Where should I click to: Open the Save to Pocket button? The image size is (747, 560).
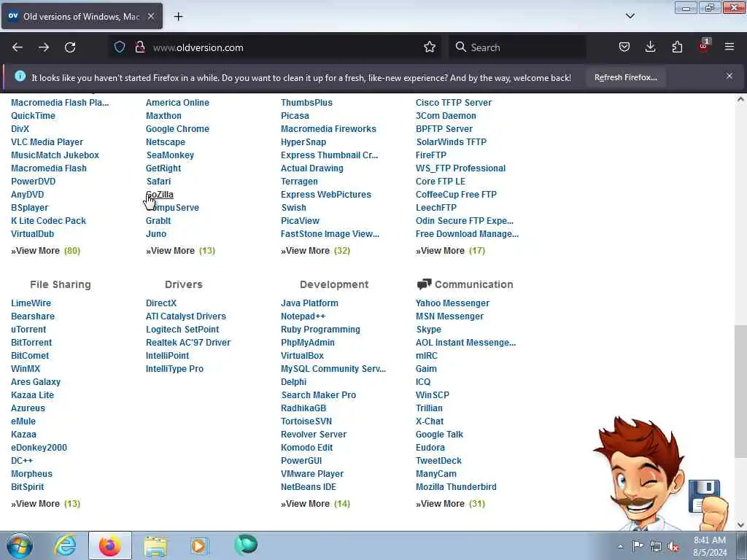point(624,47)
